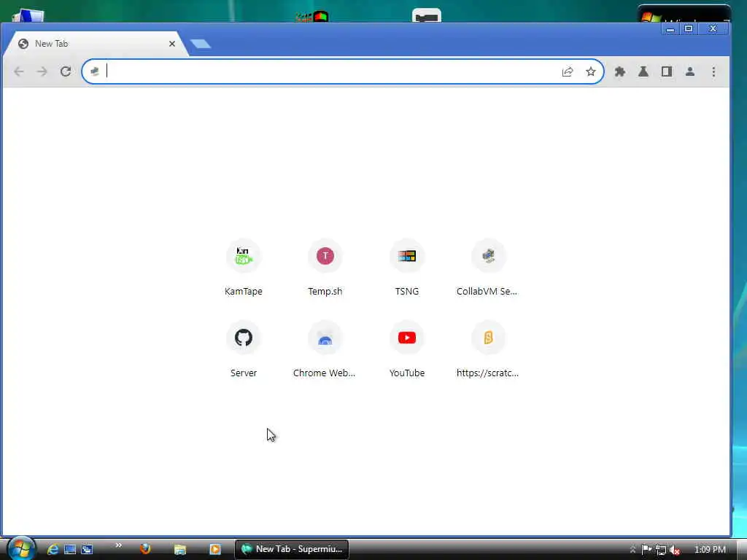Image resolution: width=747 pixels, height=560 pixels.
Task: Close the browser window
Action: click(x=713, y=29)
